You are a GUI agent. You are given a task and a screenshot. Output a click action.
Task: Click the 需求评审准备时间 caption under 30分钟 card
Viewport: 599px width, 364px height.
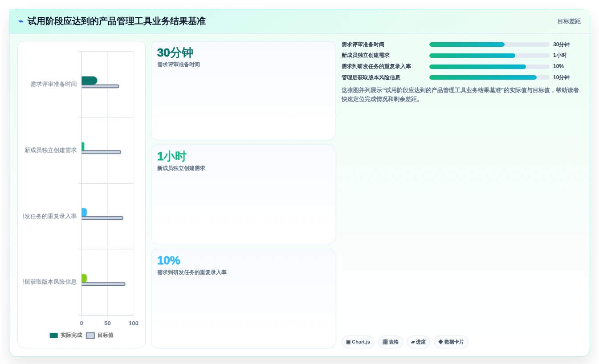pos(179,65)
